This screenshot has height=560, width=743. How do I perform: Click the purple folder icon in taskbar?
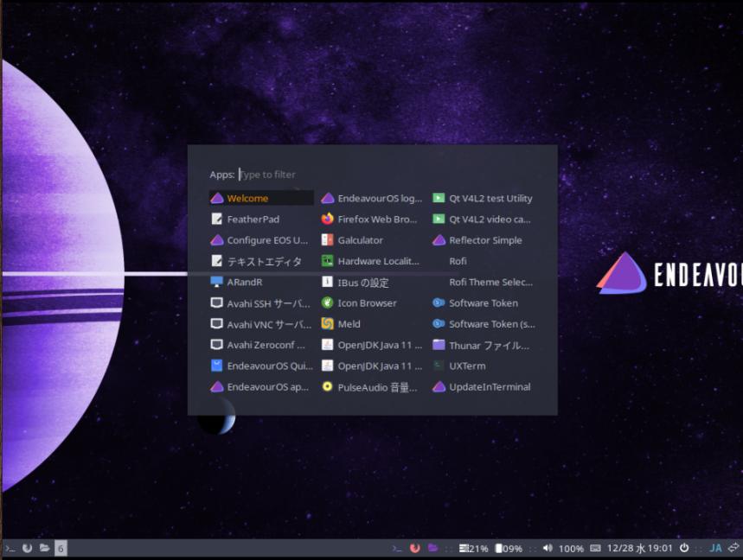coord(432,548)
